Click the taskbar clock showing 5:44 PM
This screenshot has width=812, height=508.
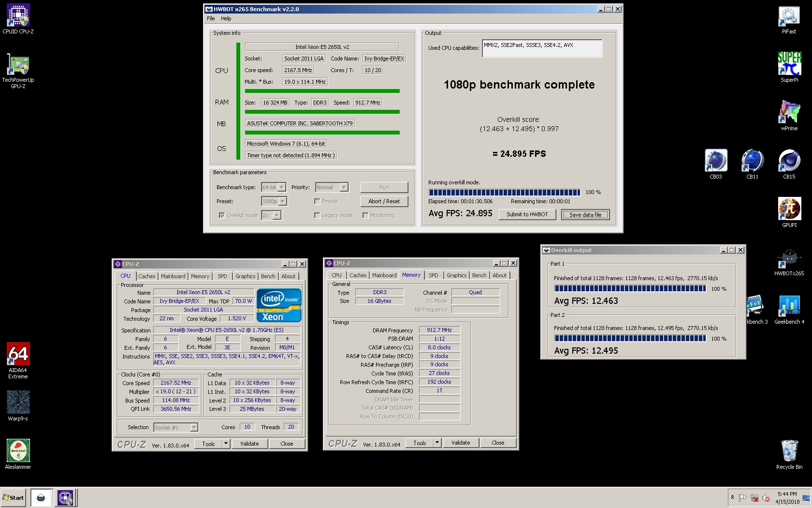[787, 498]
